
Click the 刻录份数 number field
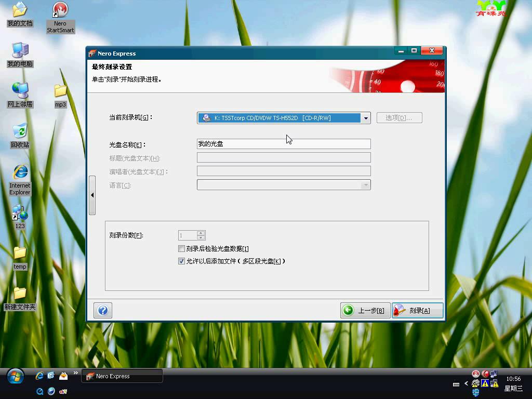[188, 235]
